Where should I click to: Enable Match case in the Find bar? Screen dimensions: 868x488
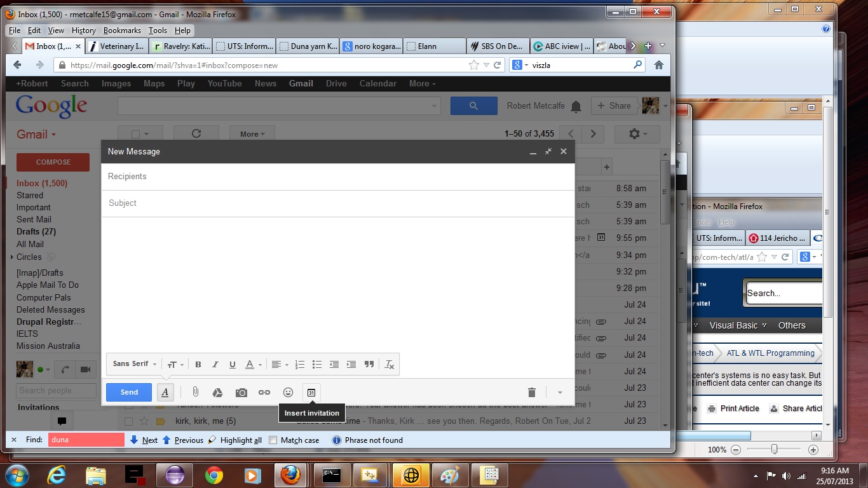tap(273, 440)
